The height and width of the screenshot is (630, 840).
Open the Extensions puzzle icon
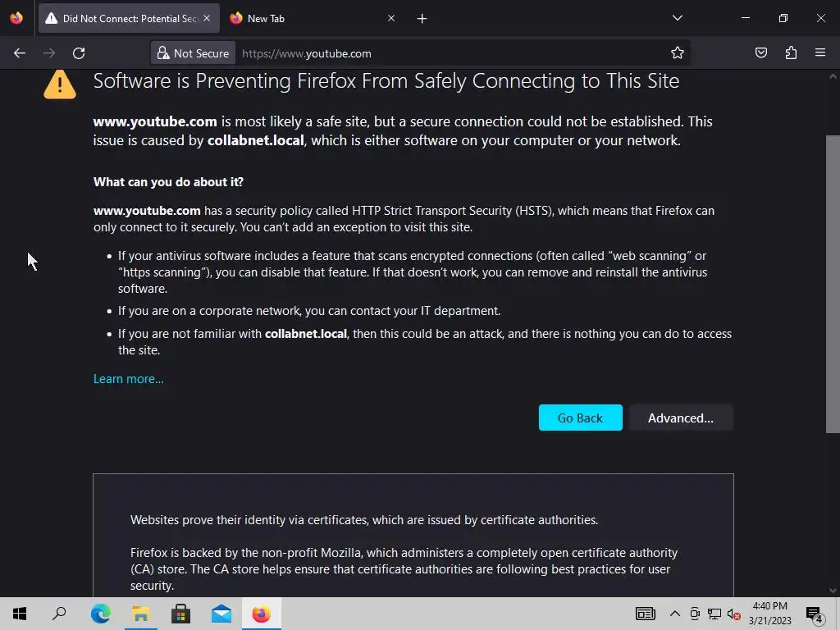(791, 52)
